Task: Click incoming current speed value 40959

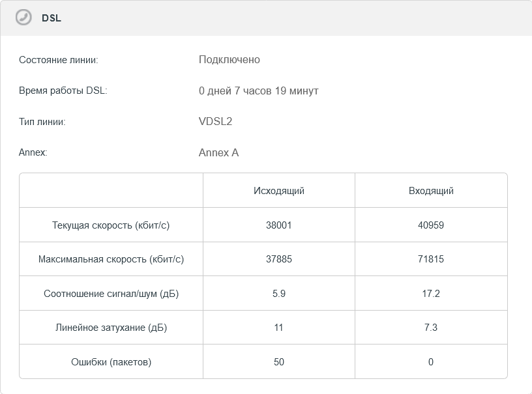Action: point(431,225)
